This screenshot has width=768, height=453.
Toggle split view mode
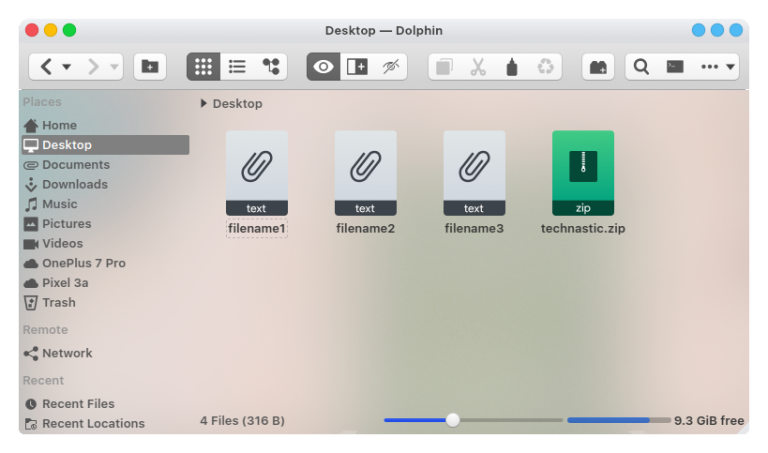357,67
